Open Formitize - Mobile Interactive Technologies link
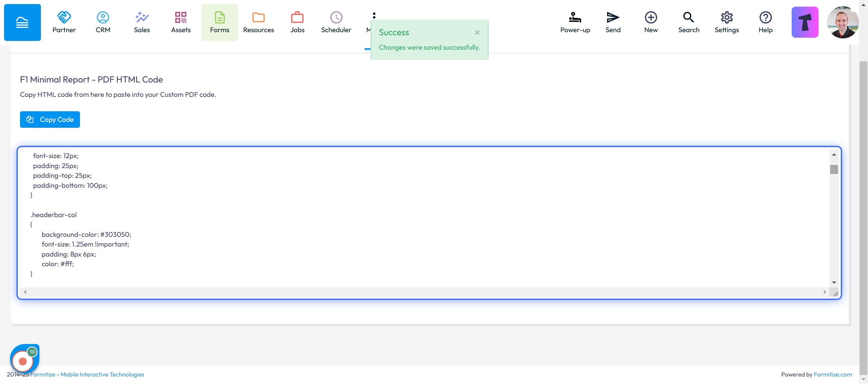Image resolution: width=868 pixels, height=384 pixels. (87, 374)
